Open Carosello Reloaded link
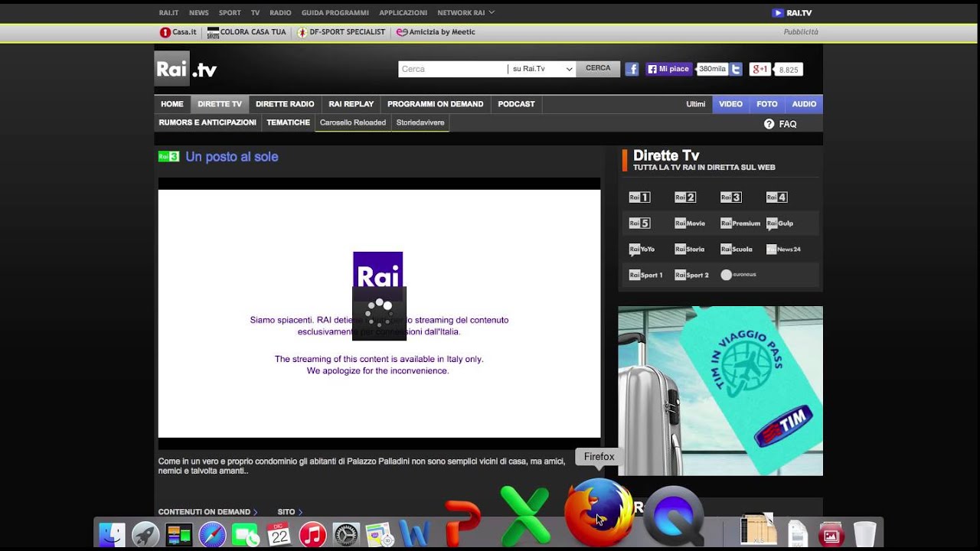Screen dimensions: 980x551 pos(353,122)
